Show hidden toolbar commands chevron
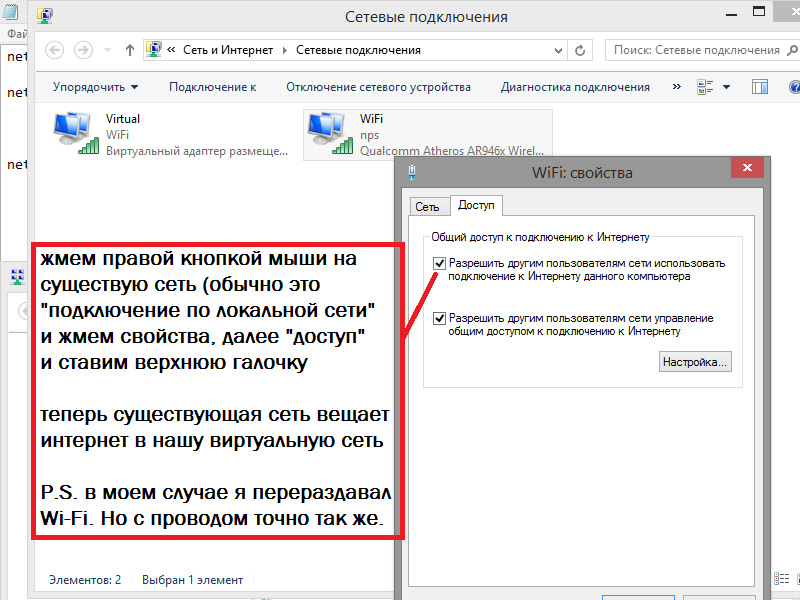The height and width of the screenshot is (600, 800). click(677, 87)
